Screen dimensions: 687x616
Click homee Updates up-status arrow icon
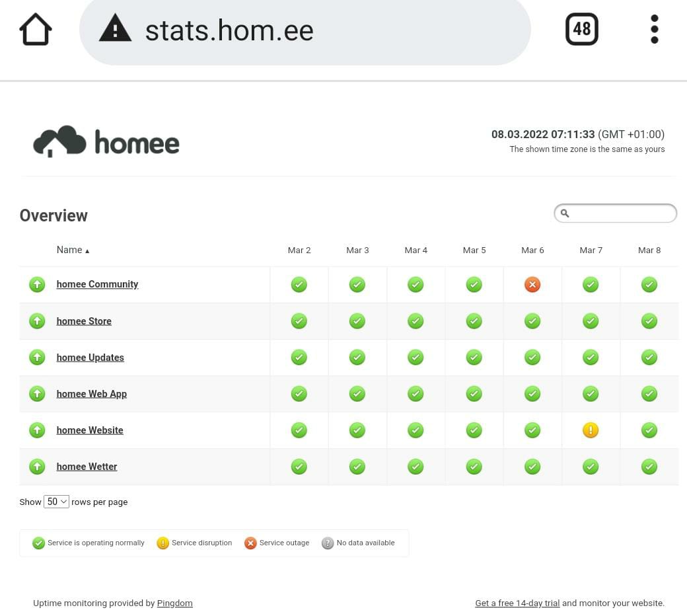pos(37,358)
